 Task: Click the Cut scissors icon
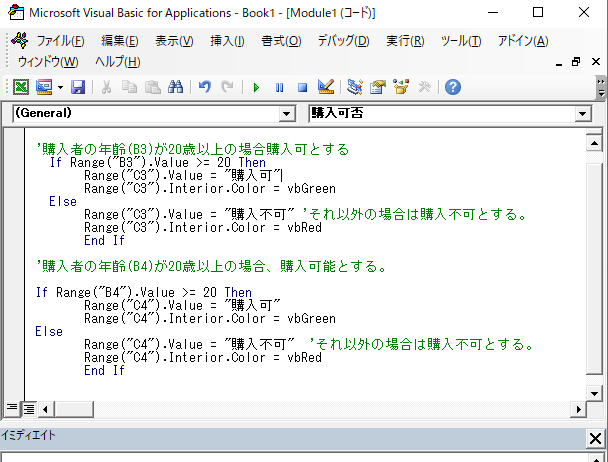[x=106, y=87]
